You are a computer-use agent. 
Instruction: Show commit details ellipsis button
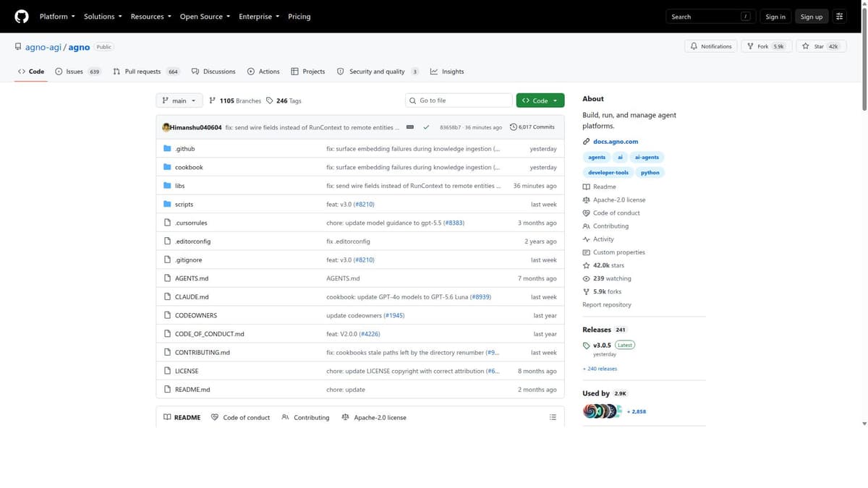coord(410,127)
